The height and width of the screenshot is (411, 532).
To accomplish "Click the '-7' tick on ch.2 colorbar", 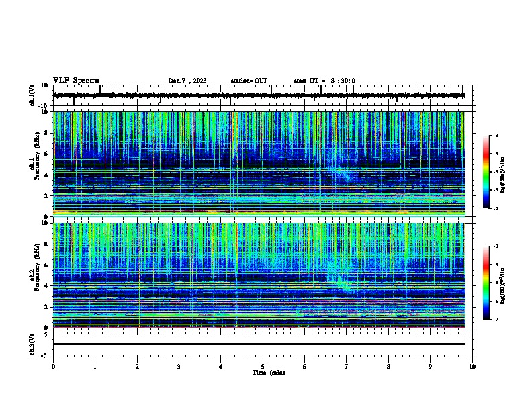I will tap(496, 320).
